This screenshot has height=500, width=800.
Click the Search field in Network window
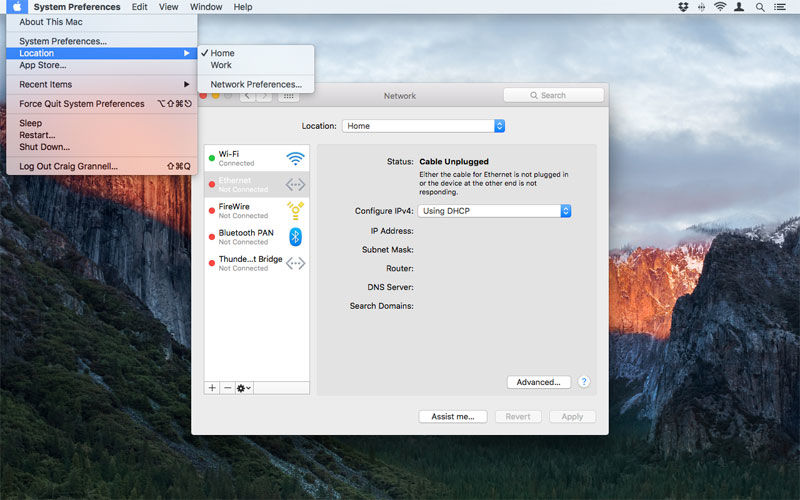click(554, 95)
